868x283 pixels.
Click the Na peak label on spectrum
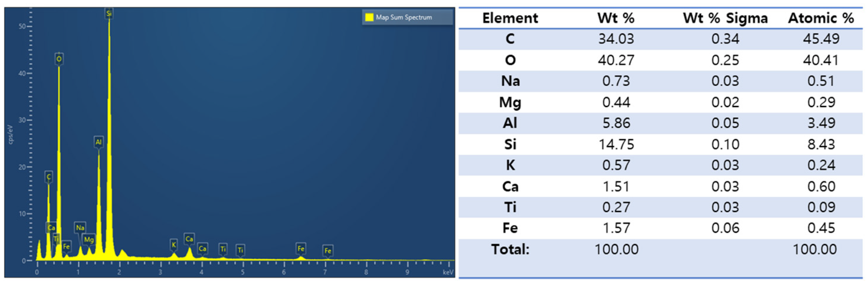click(x=80, y=228)
